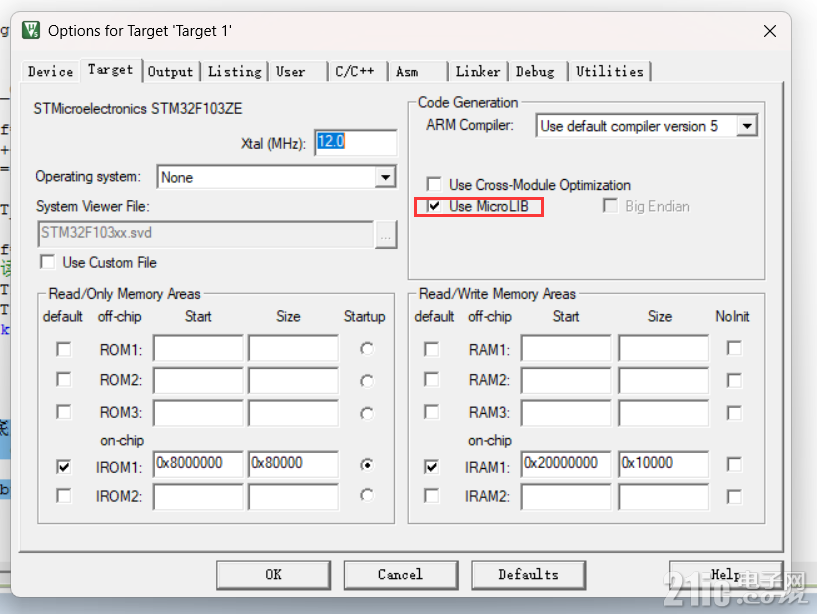Click the IRAM2 Size field
The width and height of the screenshot is (817, 614).
663,497
